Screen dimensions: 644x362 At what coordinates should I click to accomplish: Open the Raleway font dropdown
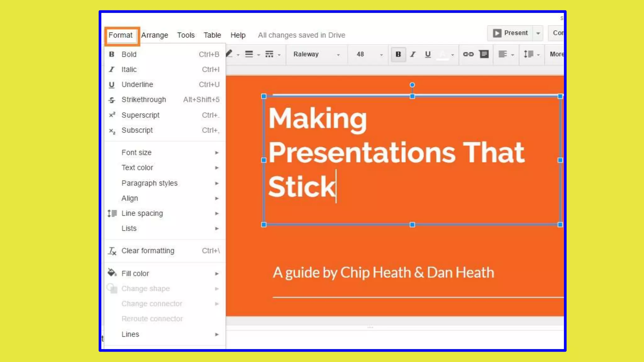point(316,54)
